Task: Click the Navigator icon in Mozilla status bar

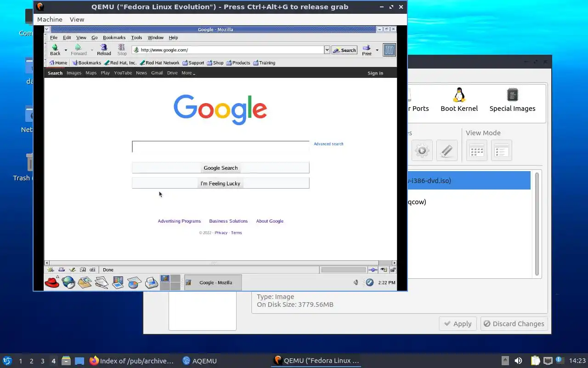Action: (x=51, y=270)
